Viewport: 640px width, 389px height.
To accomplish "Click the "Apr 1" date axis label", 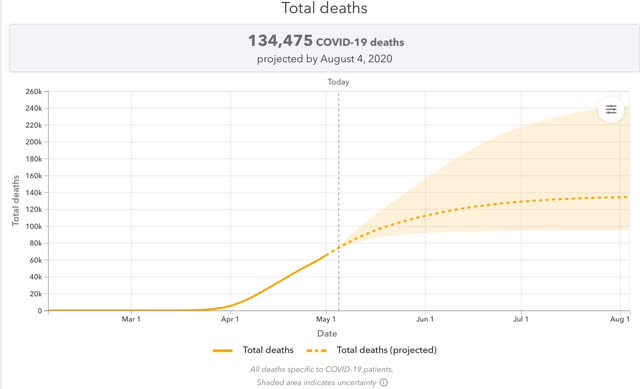I will coord(230,319).
